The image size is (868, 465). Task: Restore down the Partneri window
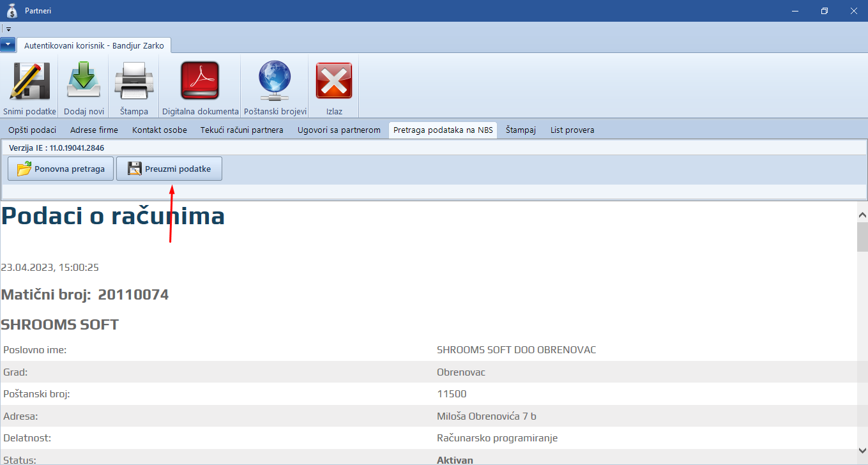pyautogui.click(x=825, y=11)
